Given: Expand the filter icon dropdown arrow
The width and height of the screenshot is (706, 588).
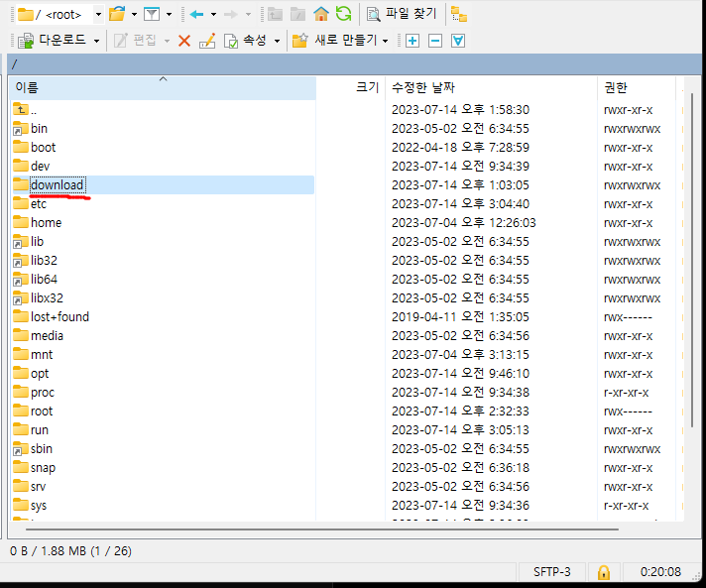Looking at the screenshot, I should pyautogui.click(x=169, y=15).
